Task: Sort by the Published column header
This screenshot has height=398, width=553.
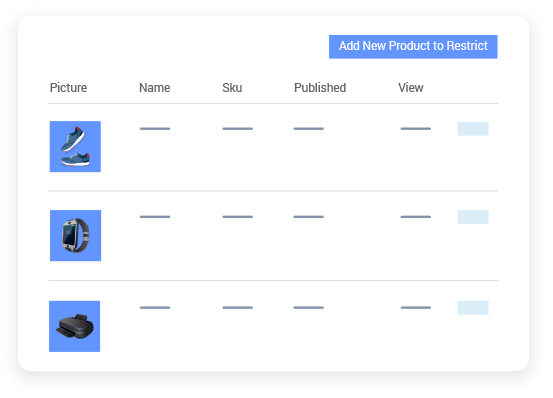Action: click(320, 88)
